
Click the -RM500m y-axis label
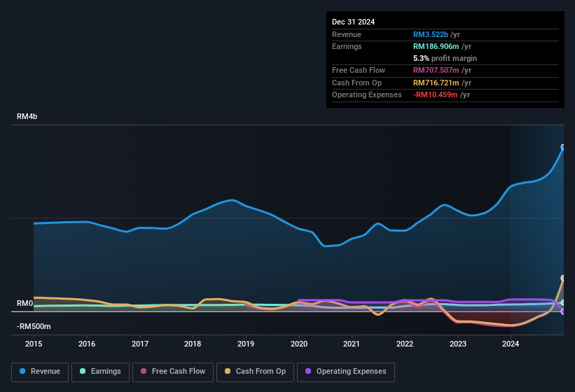(34, 326)
